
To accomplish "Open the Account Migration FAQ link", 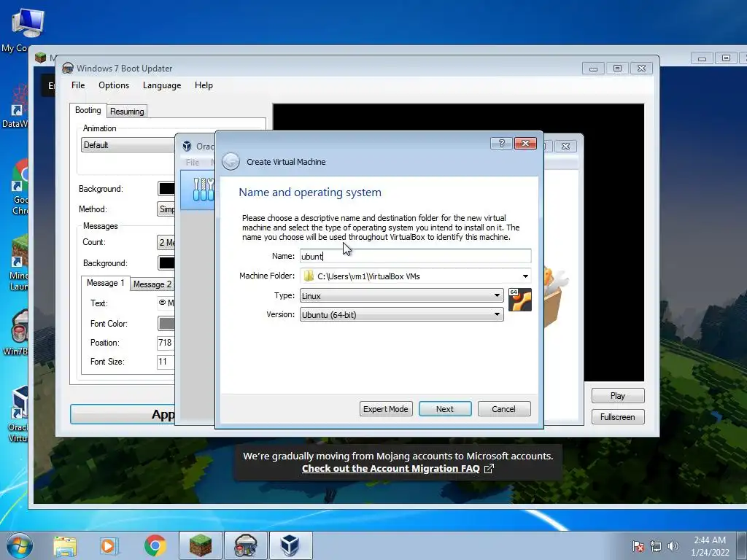I will [391, 469].
